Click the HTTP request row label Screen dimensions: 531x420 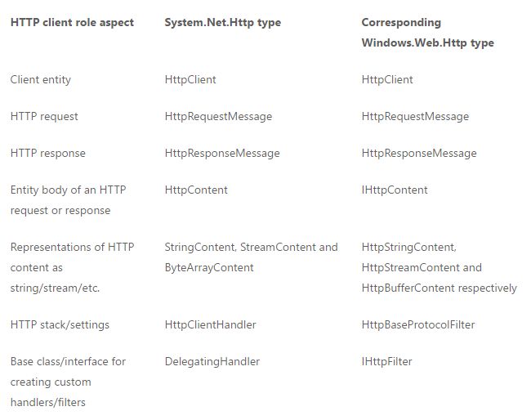click(44, 117)
